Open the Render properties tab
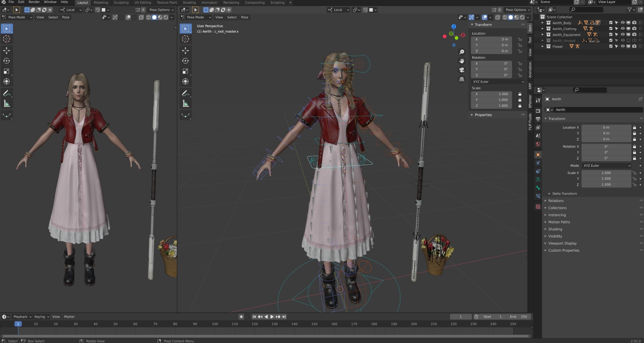The width and height of the screenshot is (644, 343). point(538,111)
